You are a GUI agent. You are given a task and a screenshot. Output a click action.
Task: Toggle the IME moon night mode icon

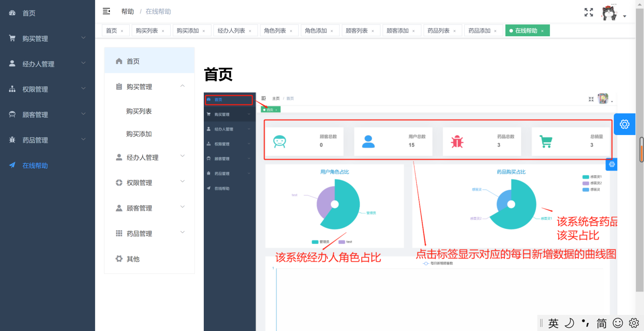point(569,323)
